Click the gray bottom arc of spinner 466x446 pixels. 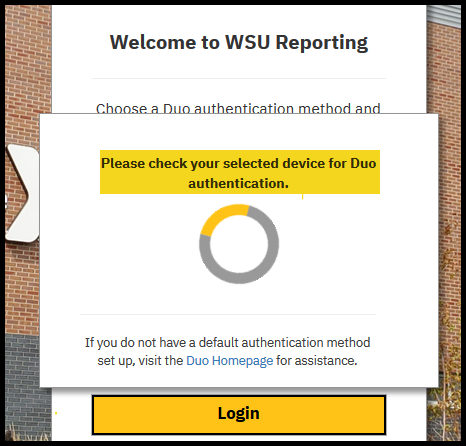[239, 277]
